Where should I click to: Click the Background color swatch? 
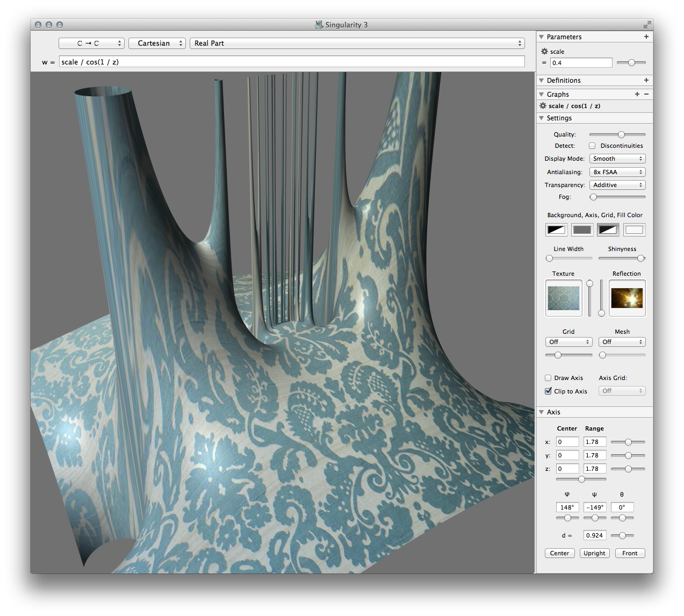[556, 230]
